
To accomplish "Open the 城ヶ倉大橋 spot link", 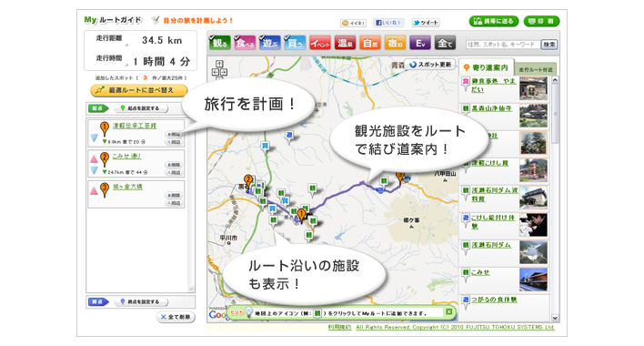I will click(127, 187).
